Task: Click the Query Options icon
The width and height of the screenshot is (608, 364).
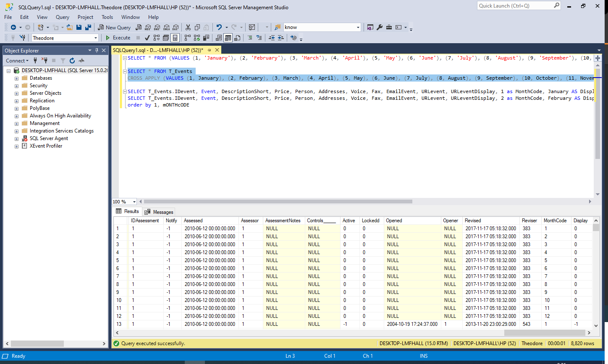Action: [166, 38]
